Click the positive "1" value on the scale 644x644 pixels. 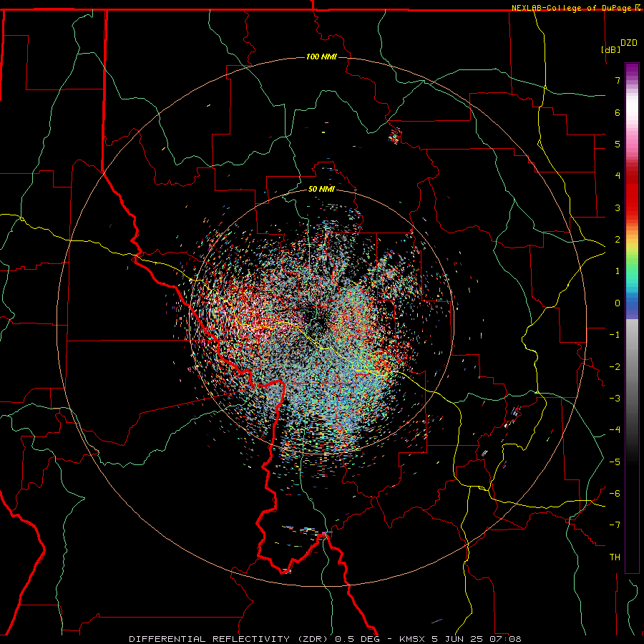pos(618,271)
